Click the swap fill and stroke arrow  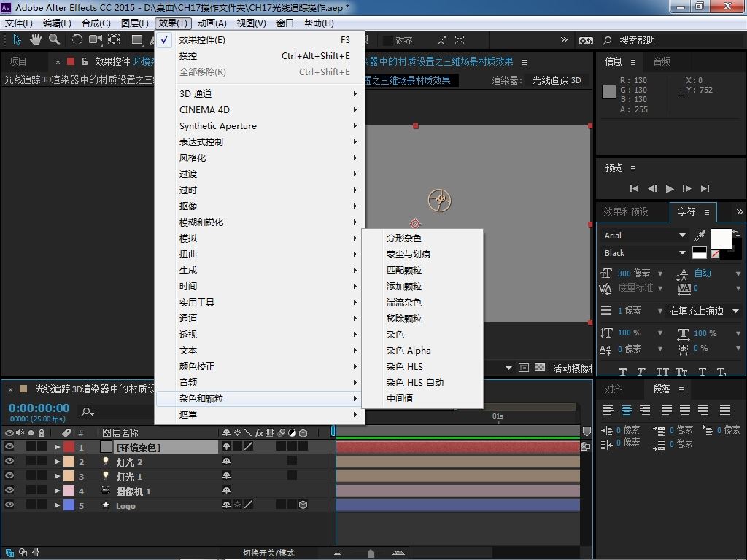737,233
